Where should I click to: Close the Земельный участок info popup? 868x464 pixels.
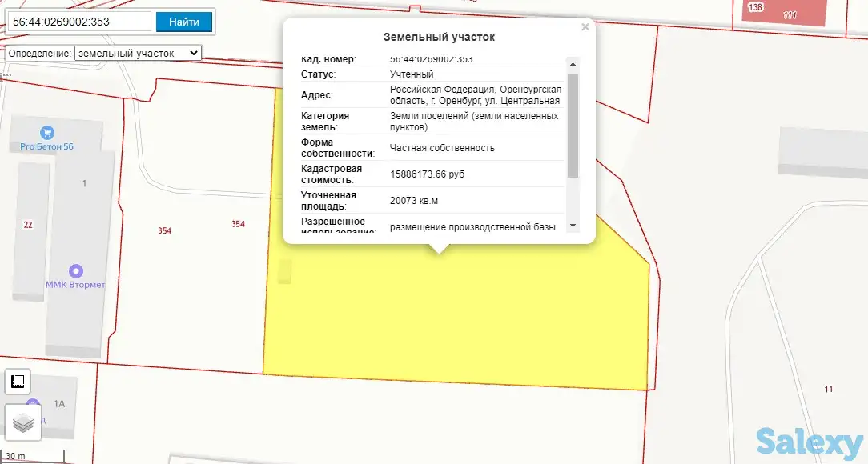(x=585, y=26)
